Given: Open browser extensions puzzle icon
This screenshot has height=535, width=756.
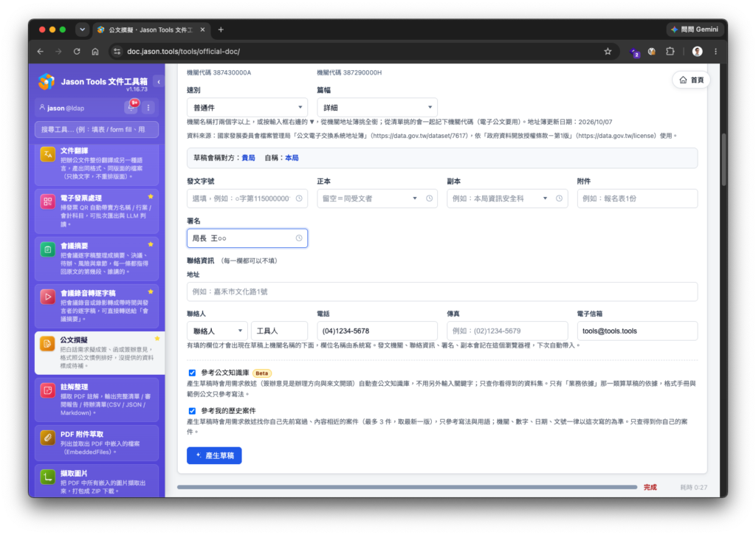Looking at the screenshot, I should pos(670,52).
